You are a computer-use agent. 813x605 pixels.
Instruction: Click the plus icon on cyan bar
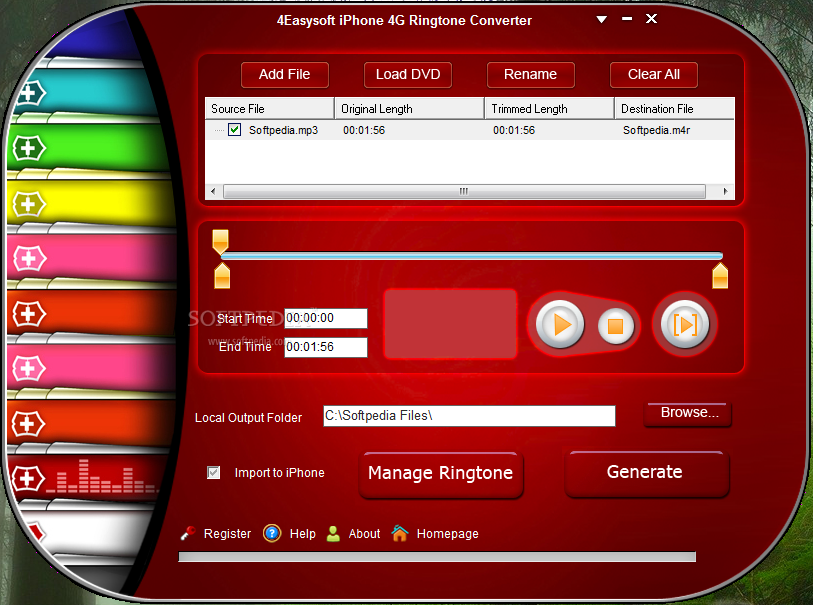coord(30,93)
